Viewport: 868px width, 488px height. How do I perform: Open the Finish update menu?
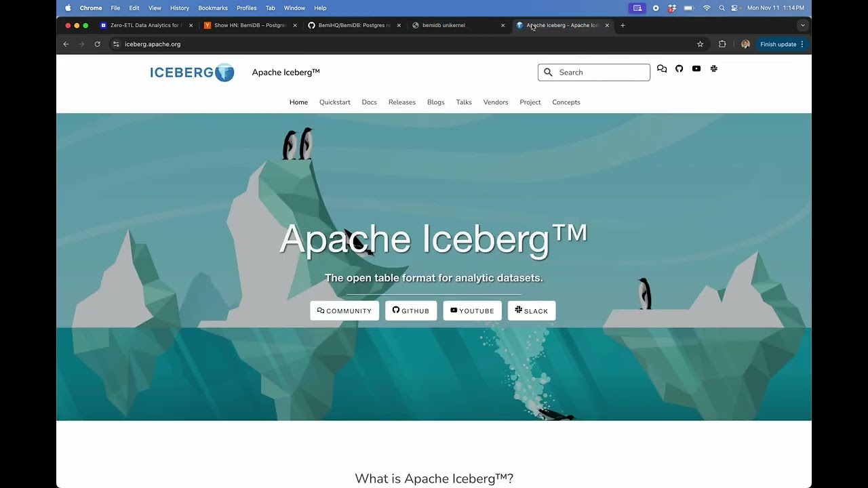[x=782, y=44]
